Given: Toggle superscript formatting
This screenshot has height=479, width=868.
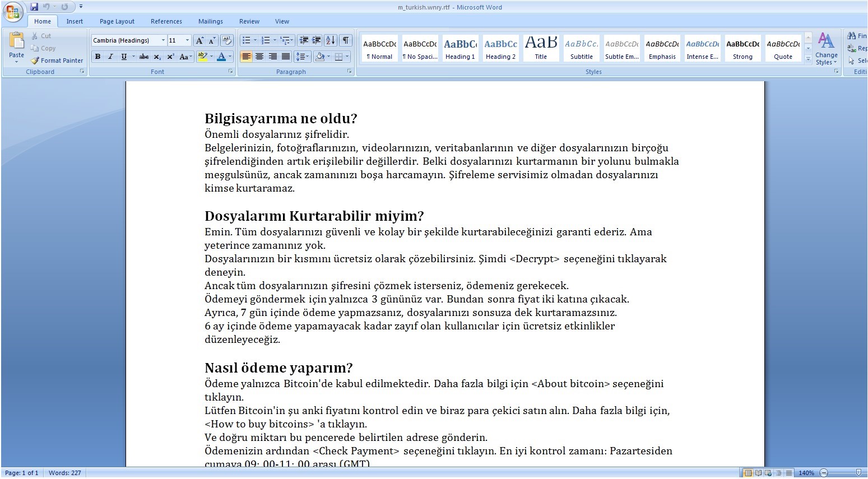Looking at the screenshot, I should click(x=170, y=57).
